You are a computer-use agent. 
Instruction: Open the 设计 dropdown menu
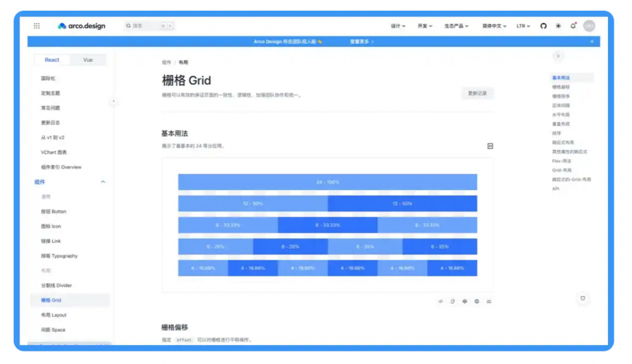pos(398,26)
